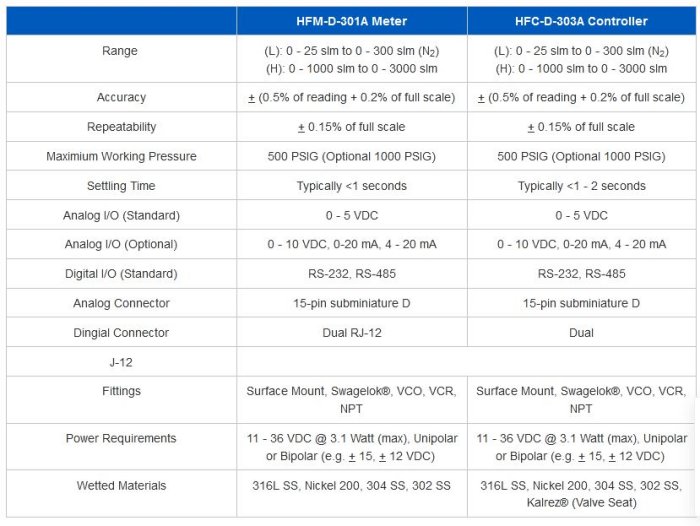Select the Wetted Materials row label
Image resolution: width=700 pixels, height=526 pixels.
click(x=121, y=486)
